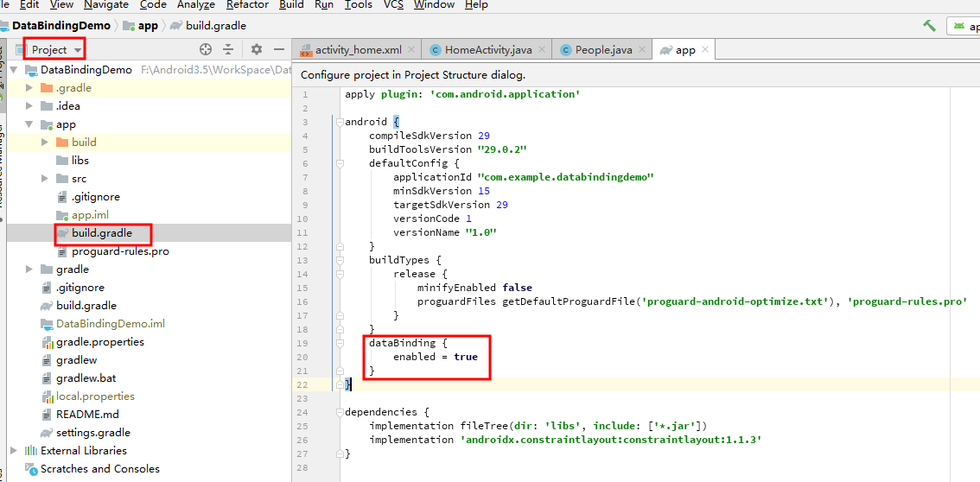Click the Collapse All icon in Project panel

point(229,49)
